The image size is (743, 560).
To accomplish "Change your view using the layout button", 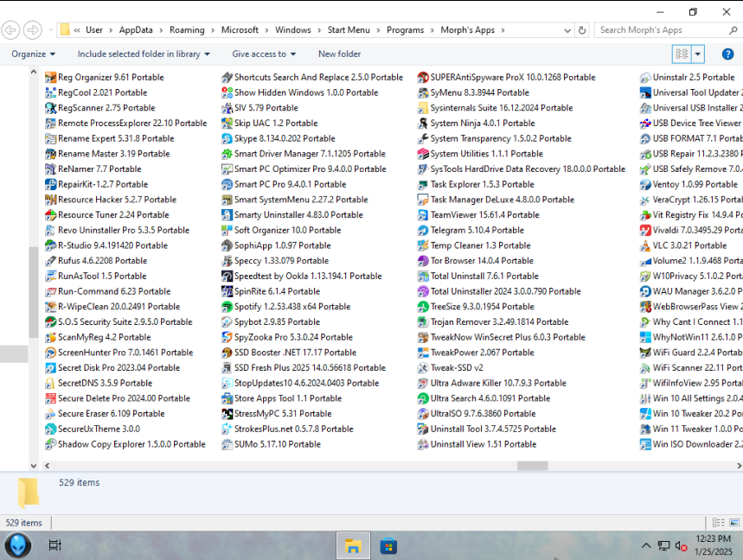I will tap(682, 54).
